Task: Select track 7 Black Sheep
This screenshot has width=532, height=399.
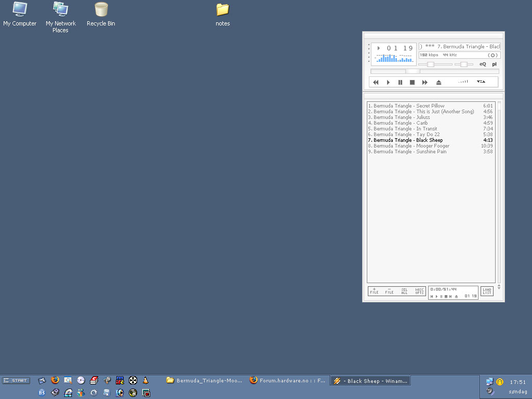Action: tap(431, 140)
